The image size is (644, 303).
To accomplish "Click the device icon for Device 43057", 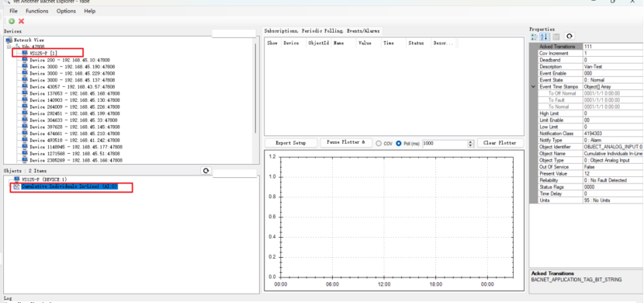I will pyautogui.click(x=25, y=87).
